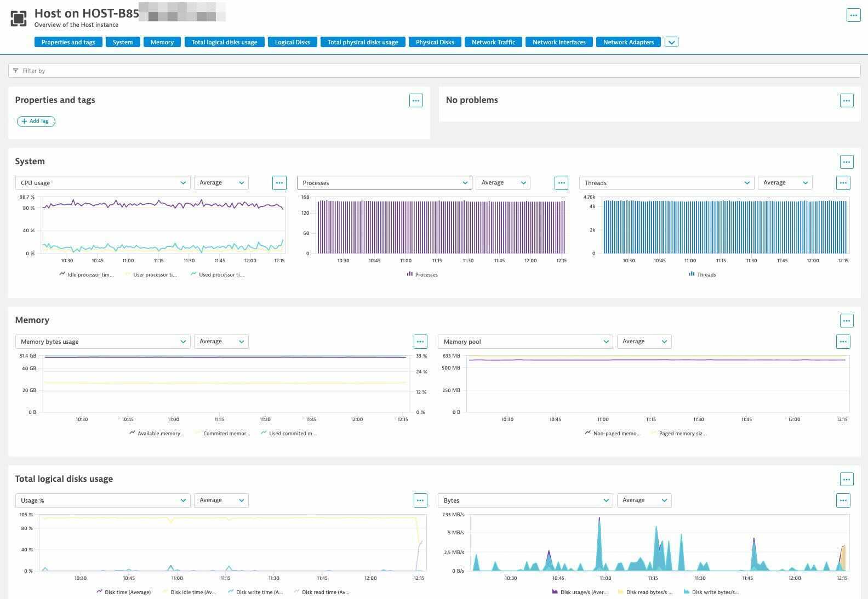Toggle Disk read bytes/s legend series
This screenshot has width=868, height=599.
tap(646, 592)
